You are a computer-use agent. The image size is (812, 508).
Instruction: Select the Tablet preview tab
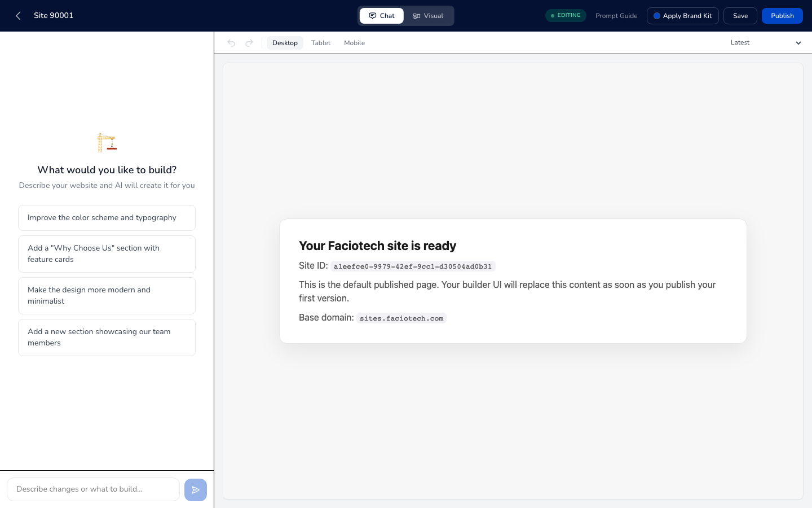321,43
